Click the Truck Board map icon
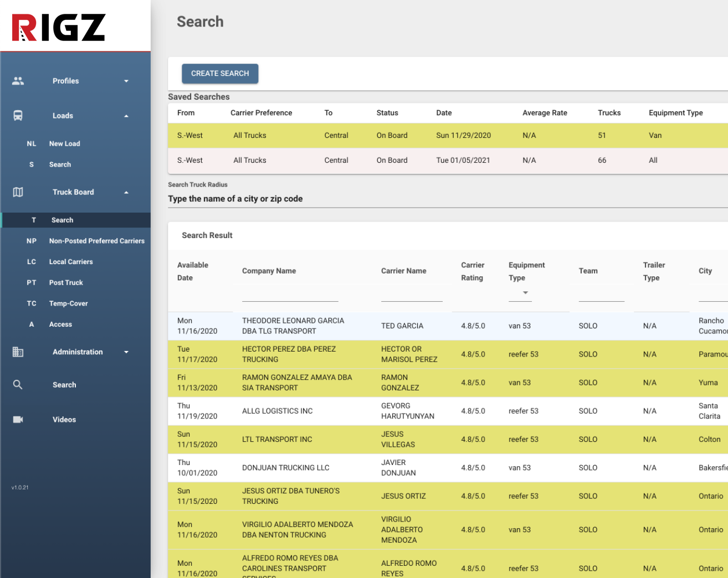This screenshot has height=578, width=728. tap(18, 192)
